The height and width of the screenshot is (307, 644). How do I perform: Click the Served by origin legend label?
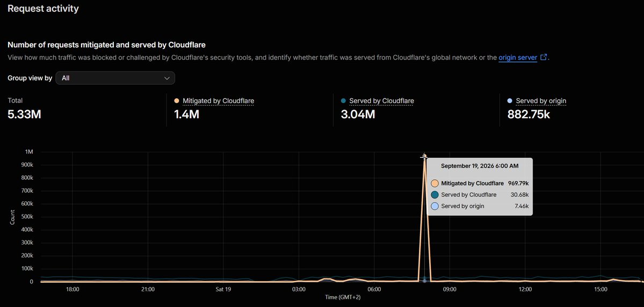pyautogui.click(x=541, y=100)
